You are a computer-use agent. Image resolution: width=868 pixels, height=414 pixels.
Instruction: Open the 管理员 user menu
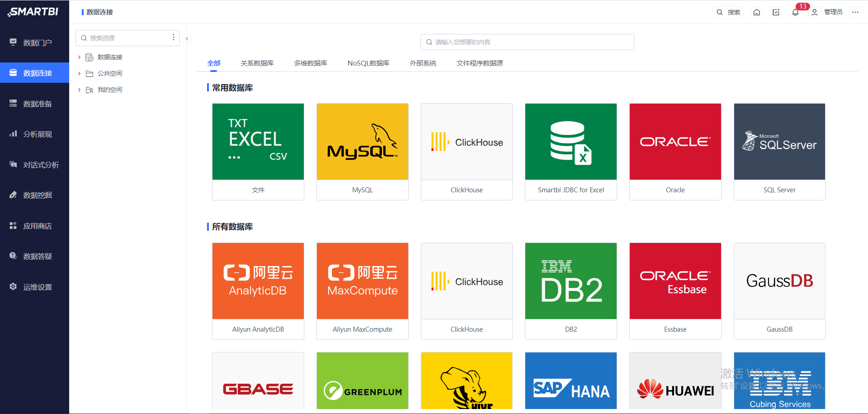point(827,12)
